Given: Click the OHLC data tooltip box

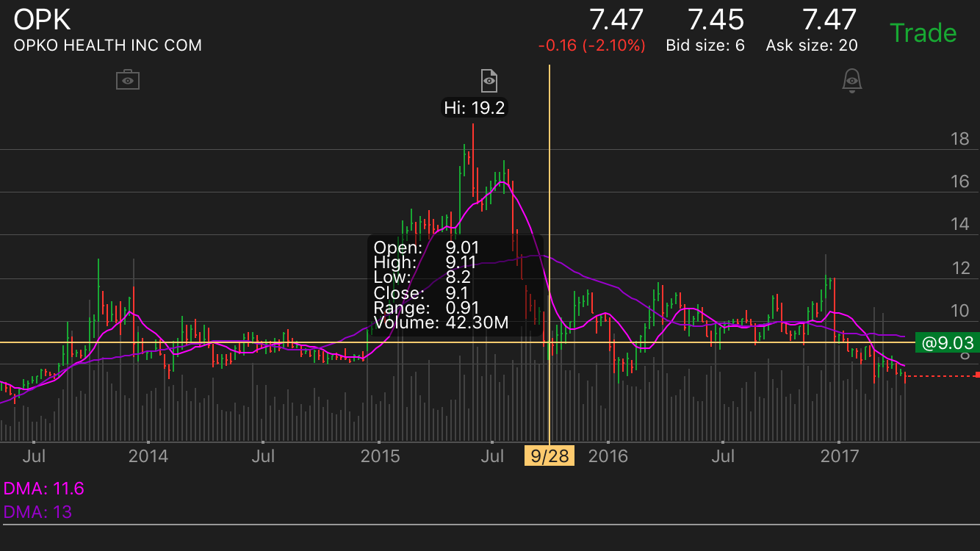Looking at the screenshot, I should pos(455,285).
